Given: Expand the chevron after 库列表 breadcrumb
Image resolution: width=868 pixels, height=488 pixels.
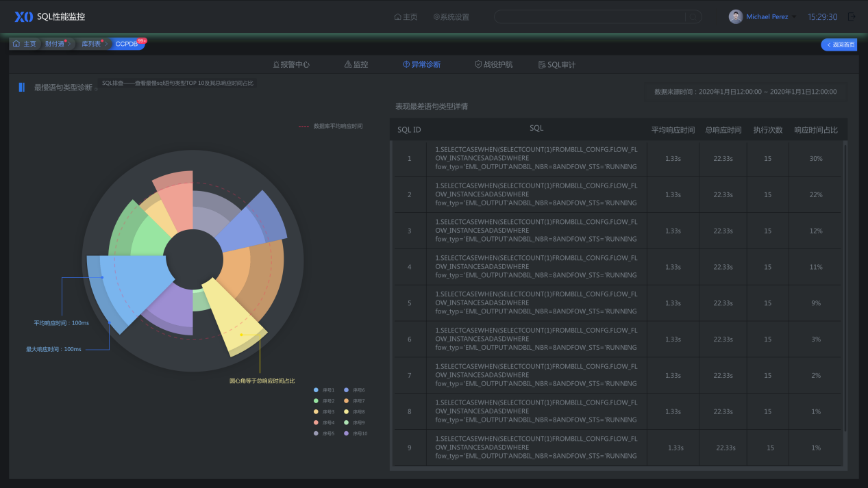Looking at the screenshot, I should [x=107, y=44].
